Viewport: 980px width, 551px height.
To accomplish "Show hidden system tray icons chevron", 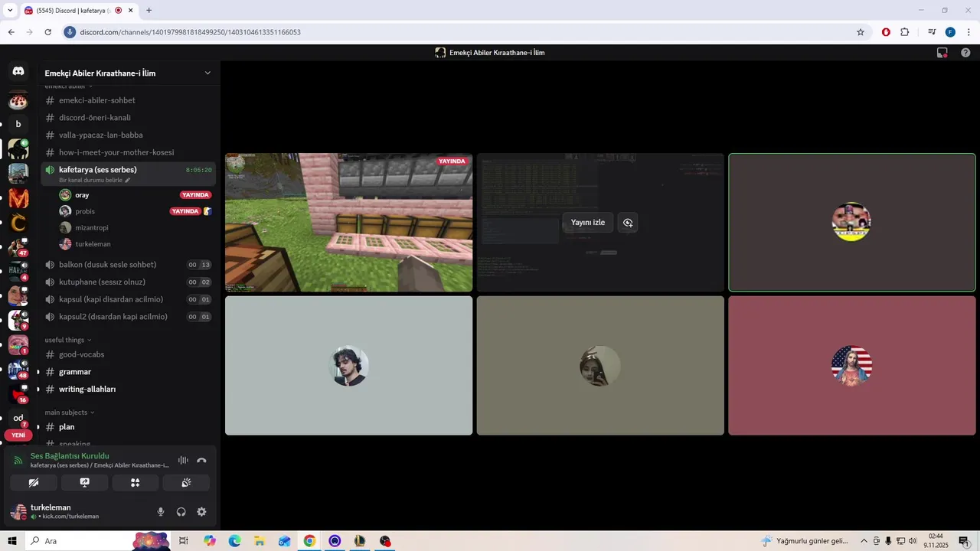I will point(864,541).
